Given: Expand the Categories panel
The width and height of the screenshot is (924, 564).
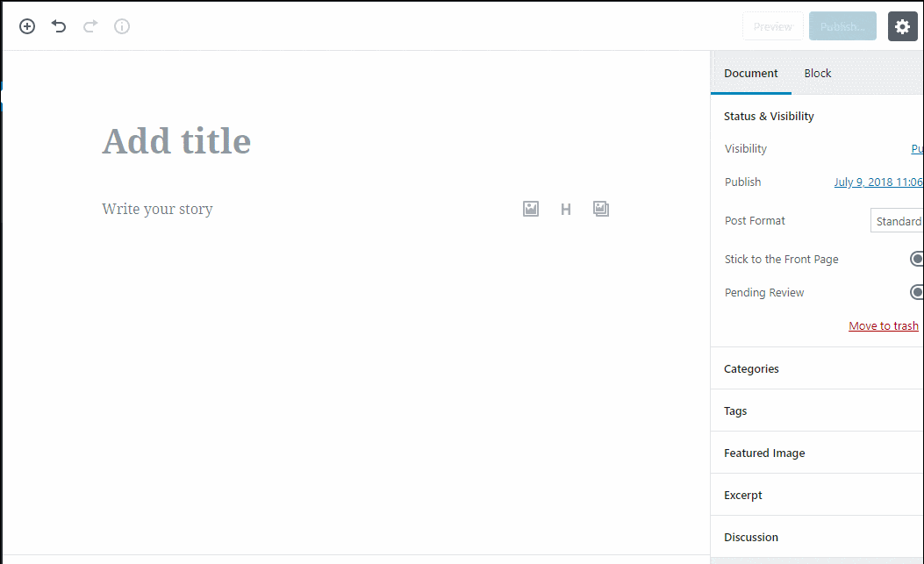Looking at the screenshot, I should coord(751,368).
